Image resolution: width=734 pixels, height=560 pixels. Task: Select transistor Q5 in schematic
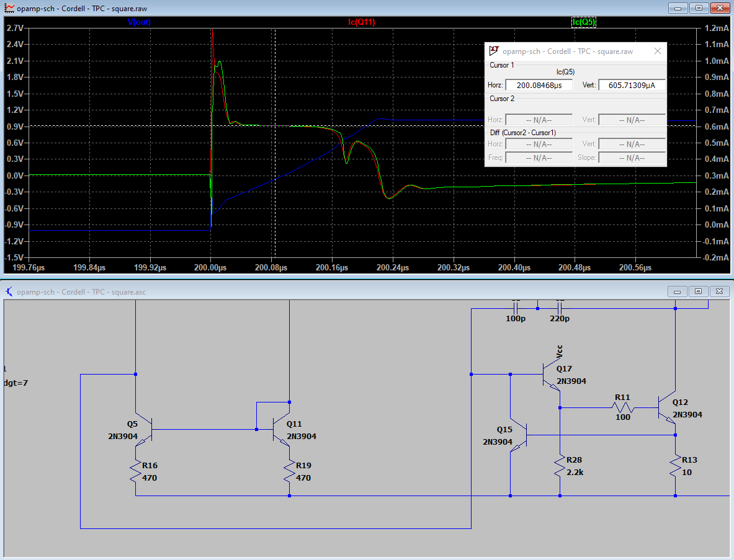(x=143, y=429)
